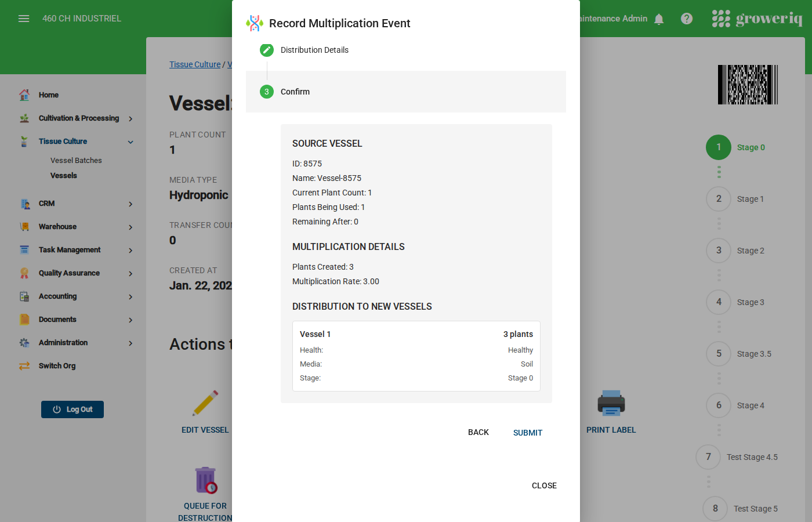Open the Vessel Batches sidebar entry
The width and height of the screenshot is (812, 522).
click(x=75, y=160)
